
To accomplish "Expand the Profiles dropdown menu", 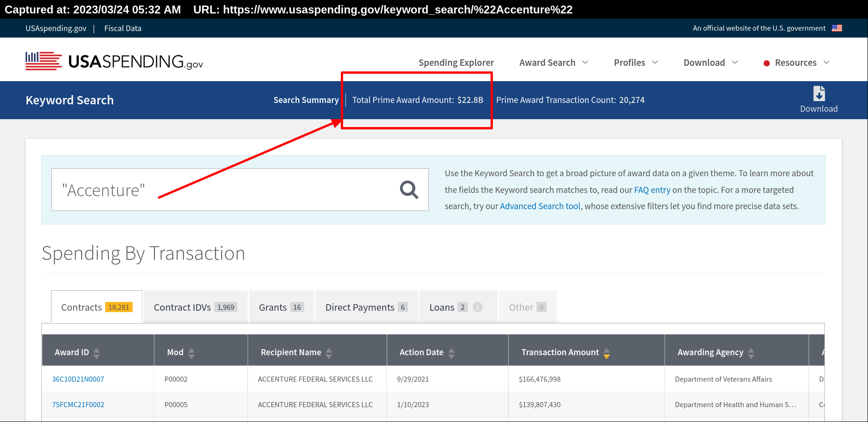I will pos(636,63).
